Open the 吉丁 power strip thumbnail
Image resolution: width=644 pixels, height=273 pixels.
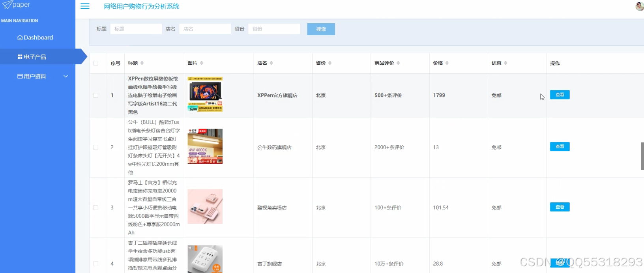pos(205,259)
